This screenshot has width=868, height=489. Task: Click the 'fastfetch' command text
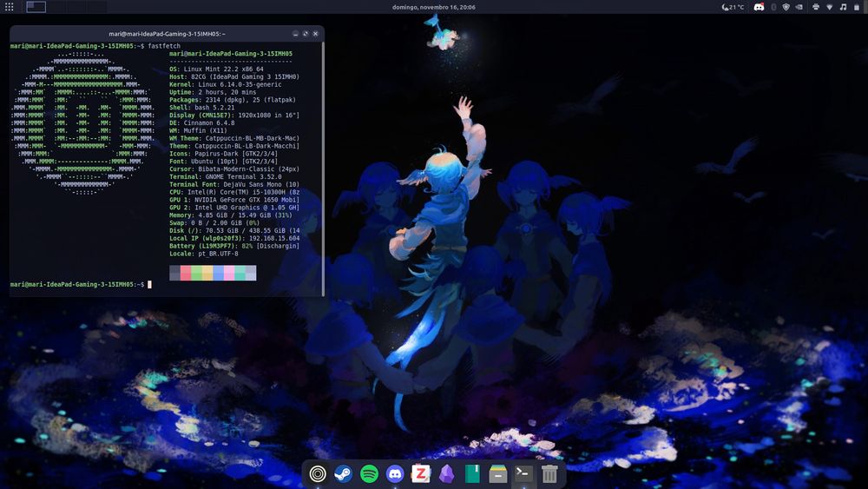pos(164,46)
